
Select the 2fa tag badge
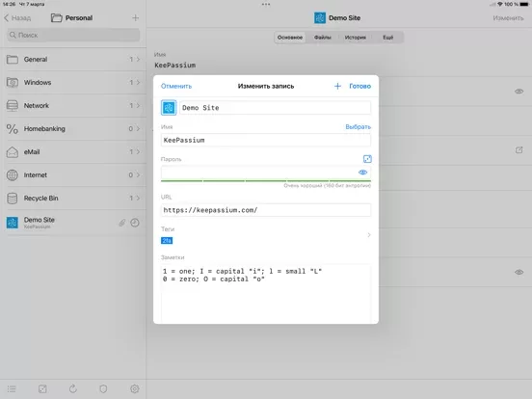click(x=167, y=241)
